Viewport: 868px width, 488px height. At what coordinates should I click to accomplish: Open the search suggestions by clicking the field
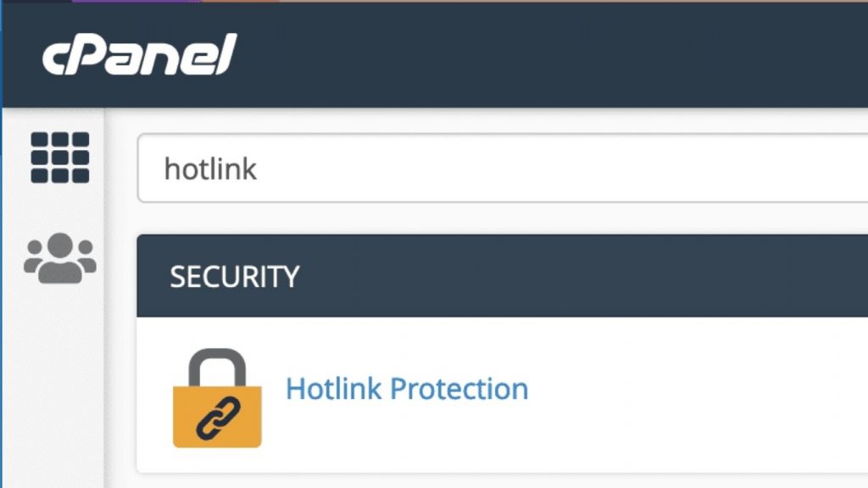424,168
